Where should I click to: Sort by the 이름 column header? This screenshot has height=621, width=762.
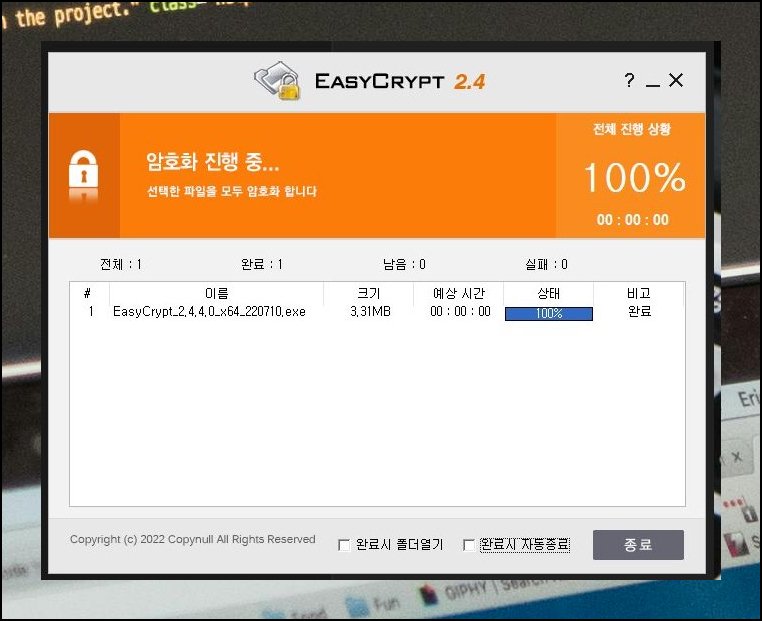(216, 293)
